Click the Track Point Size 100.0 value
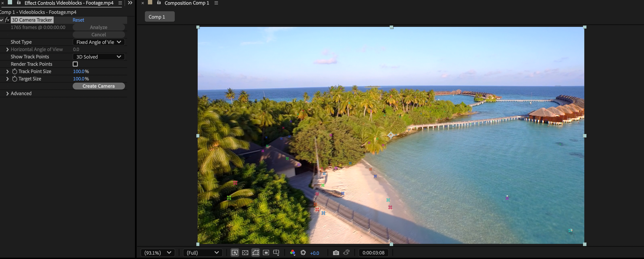644x259 pixels. [x=79, y=71]
